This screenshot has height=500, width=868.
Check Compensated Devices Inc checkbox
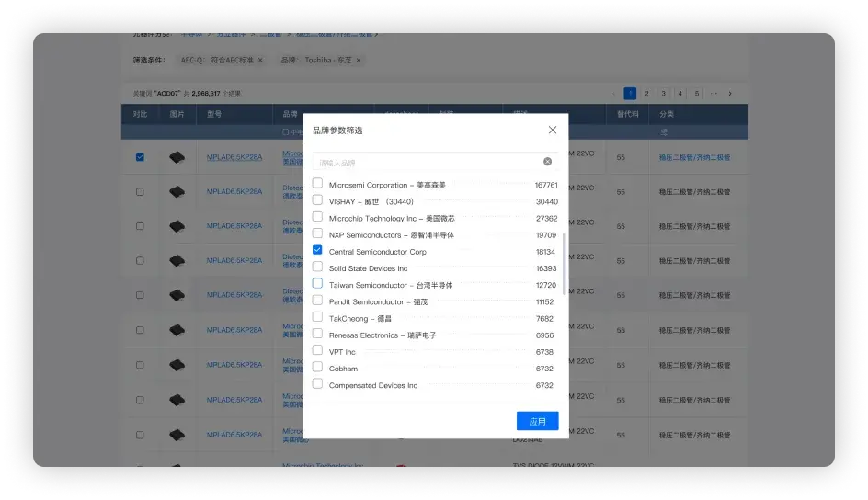pyautogui.click(x=317, y=383)
